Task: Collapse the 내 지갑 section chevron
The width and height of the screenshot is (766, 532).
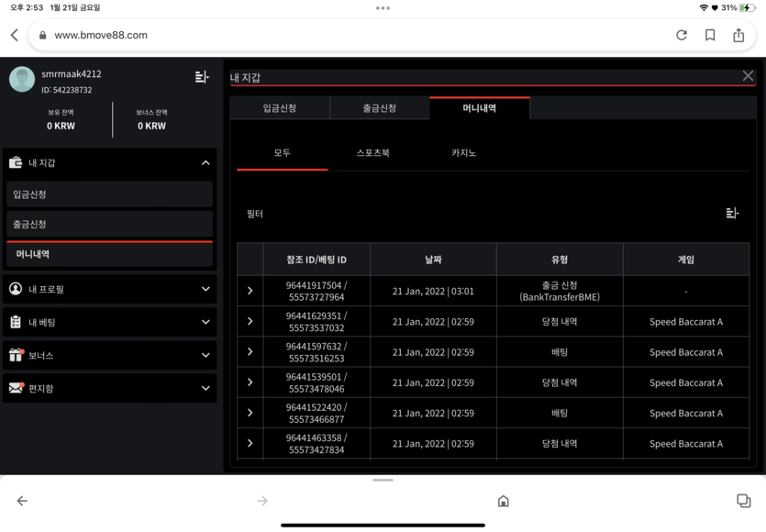Action: click(205, 162)
